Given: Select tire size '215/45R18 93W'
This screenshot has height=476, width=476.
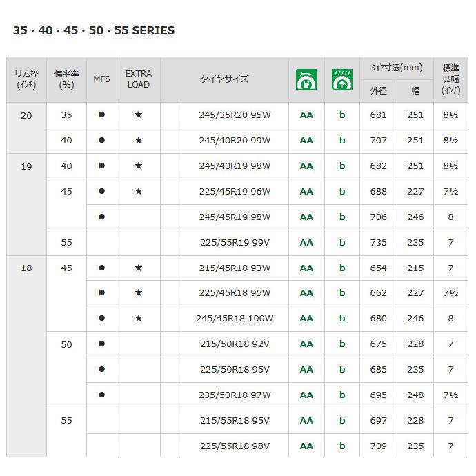Looking at the screenshot, I should [235, 268].
